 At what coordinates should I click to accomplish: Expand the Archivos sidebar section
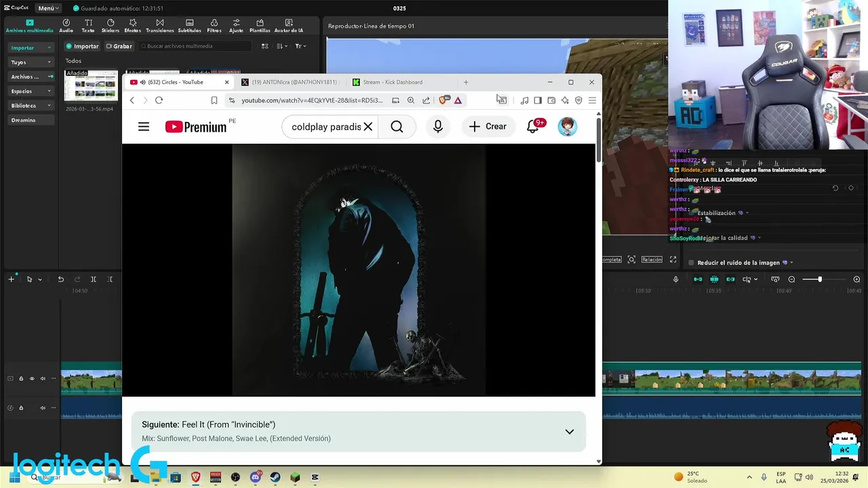(x=31, y=77)
